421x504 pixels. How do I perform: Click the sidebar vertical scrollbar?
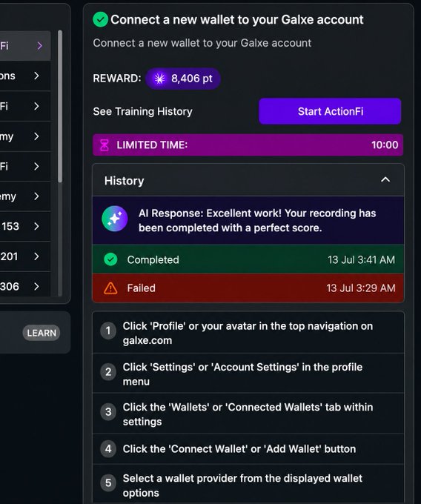[60, 106]
